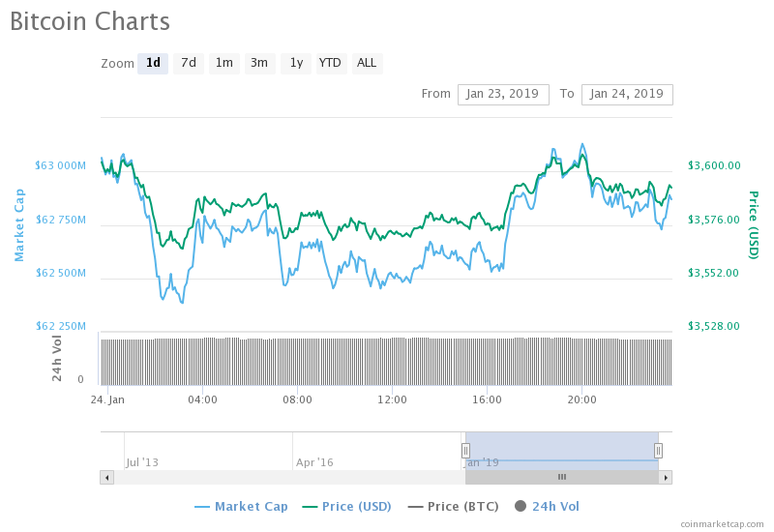Show ALL time range
774x532 pixels.
click(367, 64)
